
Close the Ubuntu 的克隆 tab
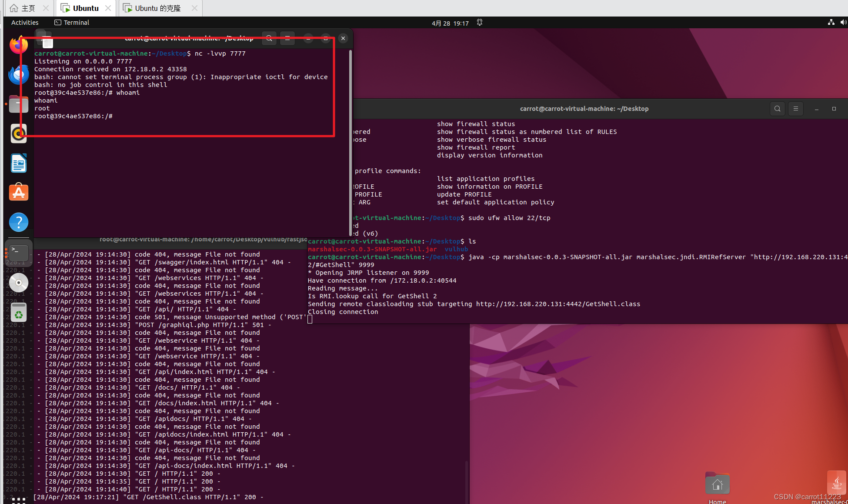[194, 8]
